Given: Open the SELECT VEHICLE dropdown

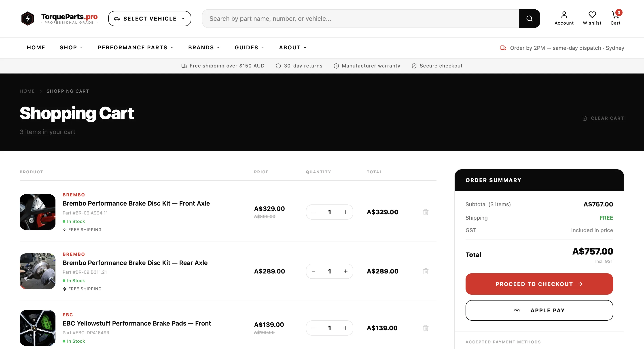Looking at the screenshot, I should (x=149, y=18).
